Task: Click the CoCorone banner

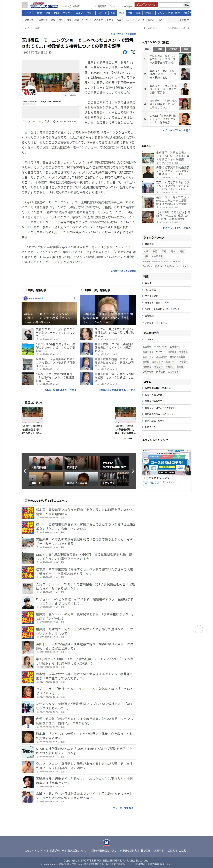Action: (x=146, y=5)
